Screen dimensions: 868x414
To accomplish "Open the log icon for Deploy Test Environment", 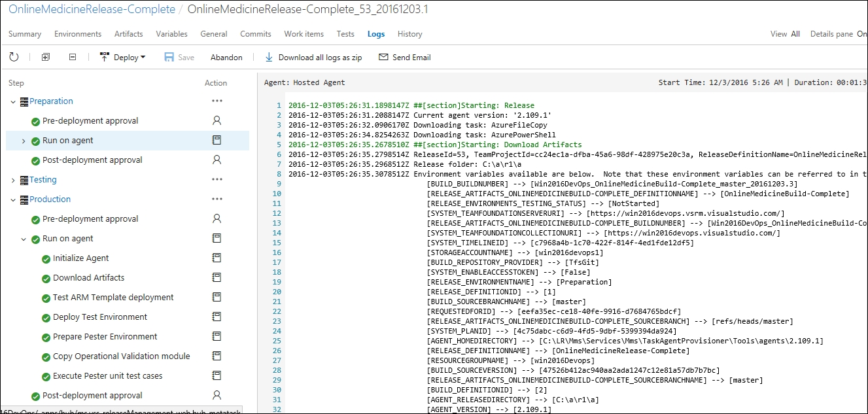I will [x=217, y=317].
